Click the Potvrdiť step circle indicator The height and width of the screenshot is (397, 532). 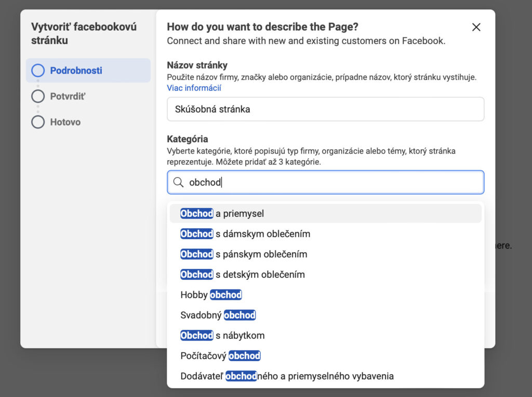(38, 97)
